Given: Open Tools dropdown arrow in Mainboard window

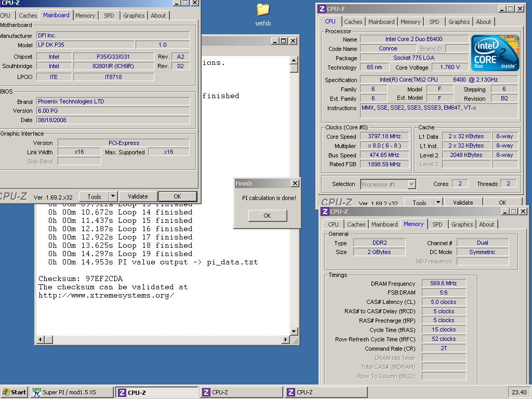Looking at the screenshot, I should click(113, 196).
